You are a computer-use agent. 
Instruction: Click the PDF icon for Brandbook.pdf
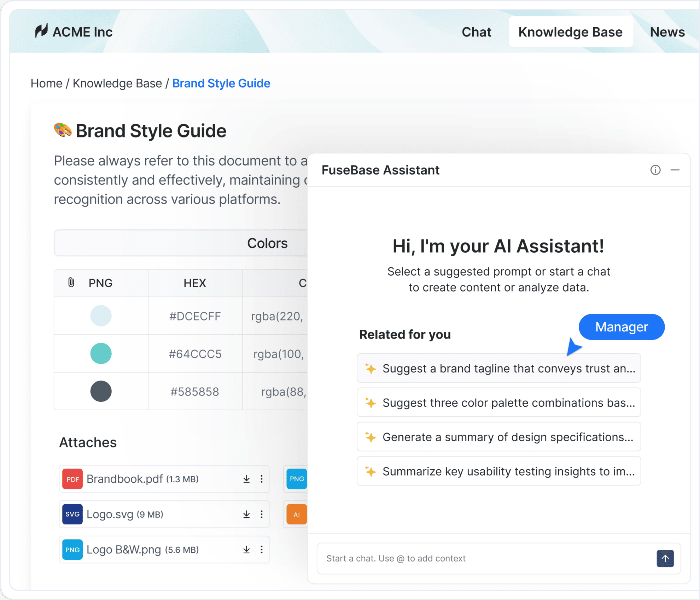pyautogui.click(x=72, y=479)
